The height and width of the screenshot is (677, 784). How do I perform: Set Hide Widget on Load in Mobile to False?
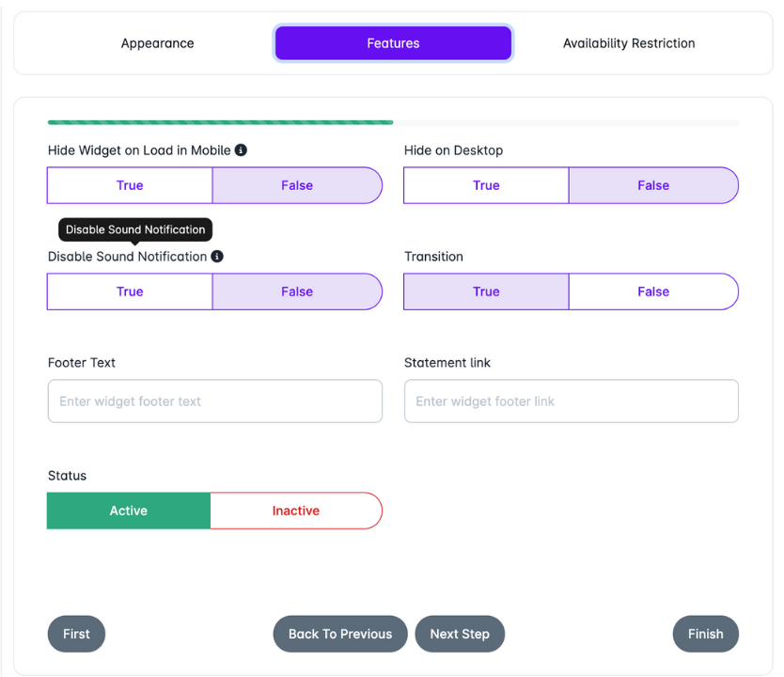[x=297, y=185]
